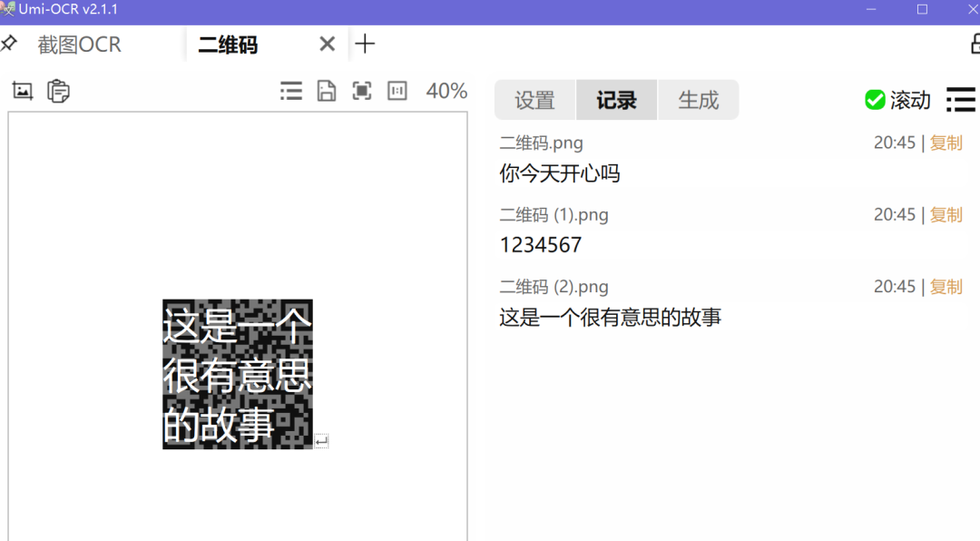Copy the result for 二维码.png
Screen dimensions: 980x541
click(x=946, y=143)
